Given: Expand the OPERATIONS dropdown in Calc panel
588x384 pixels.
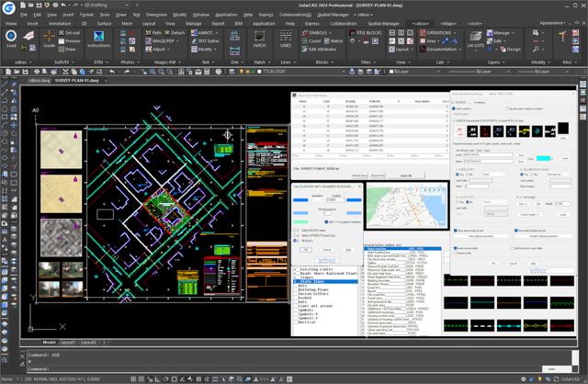Looking at the screenshot, I should pos(456,33).
